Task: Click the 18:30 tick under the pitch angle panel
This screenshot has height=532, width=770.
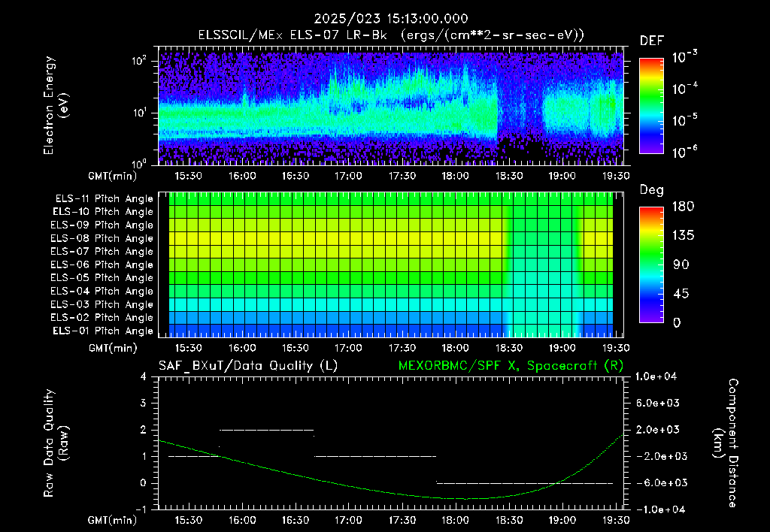Action: tap(509, 348)
